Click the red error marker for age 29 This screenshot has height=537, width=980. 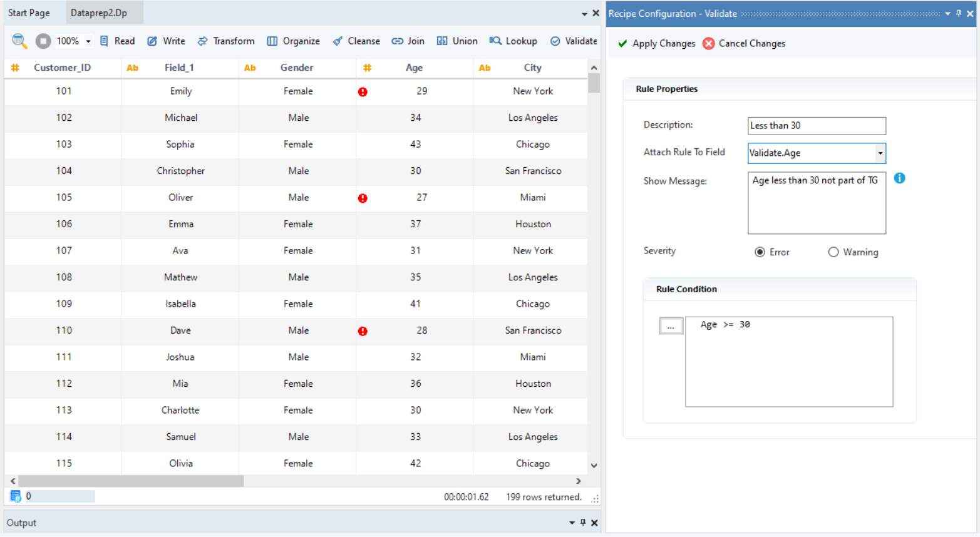tap(363, 92)
